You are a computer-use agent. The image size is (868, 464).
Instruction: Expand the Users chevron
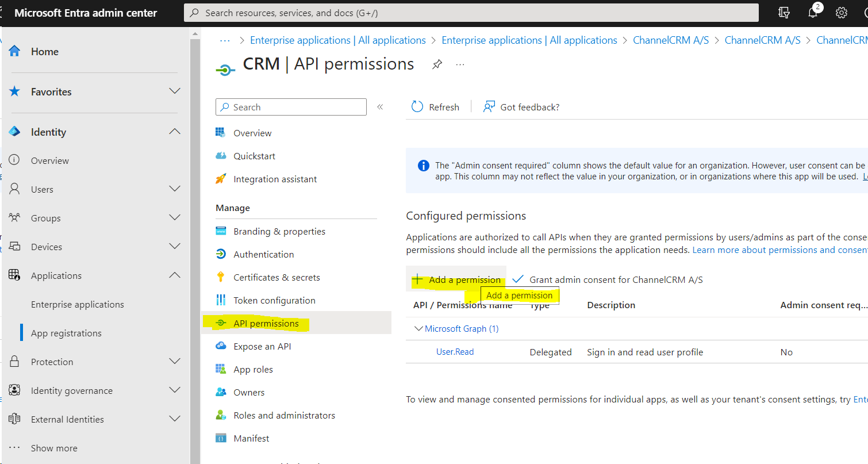tap(175, 189)
